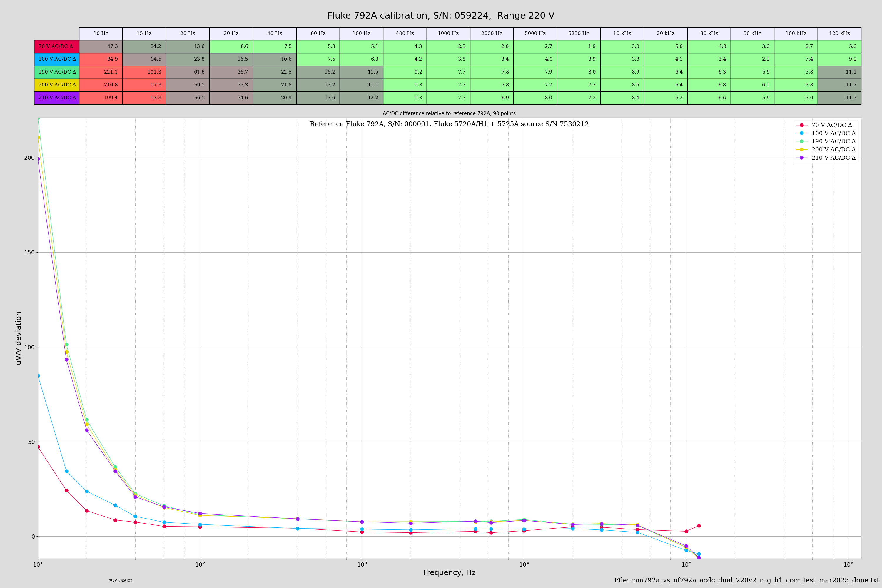This screenshot has height=588, width=882.
Task: Click the 'ACV Ocelot' footer text
Action: point(120,580)
